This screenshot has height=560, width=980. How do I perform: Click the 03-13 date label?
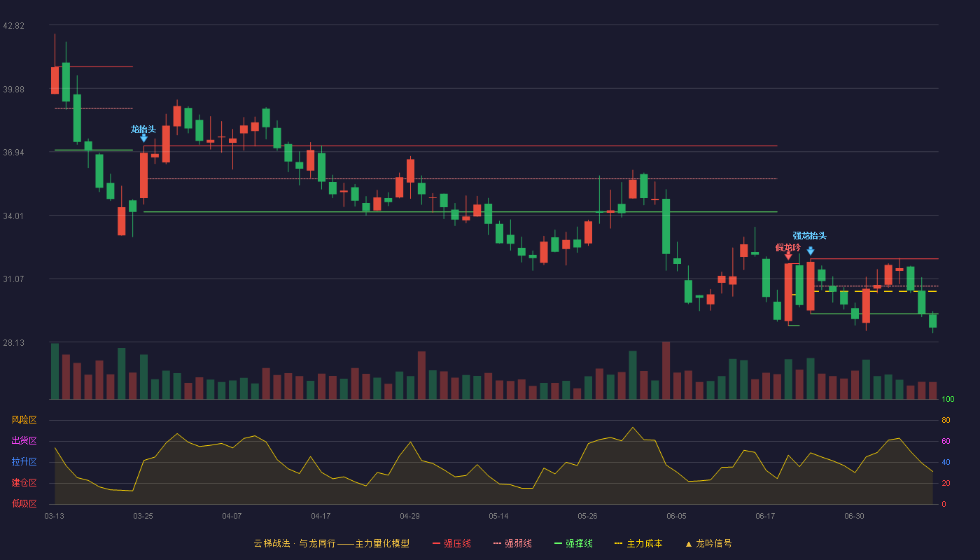click(x=55, y=516)
